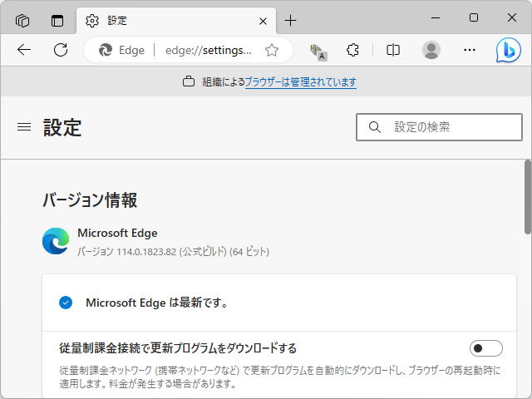Viewport: 532px width, 399px height.
Task: Click the バージョン 114.0.1823.82 version text
Action: (173, 252)
